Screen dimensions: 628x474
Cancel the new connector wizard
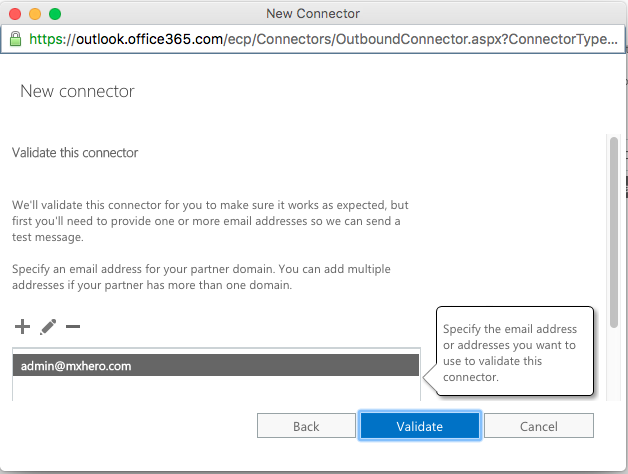pos(539,426)
